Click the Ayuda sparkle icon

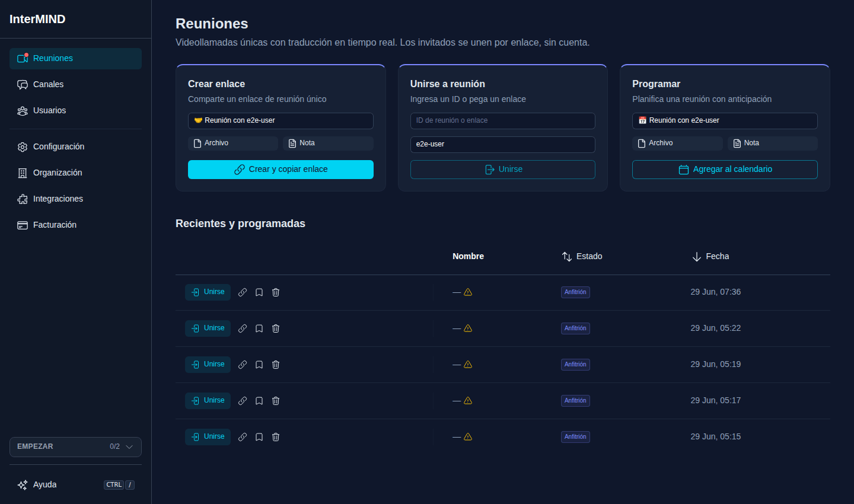tap(23, 485)
